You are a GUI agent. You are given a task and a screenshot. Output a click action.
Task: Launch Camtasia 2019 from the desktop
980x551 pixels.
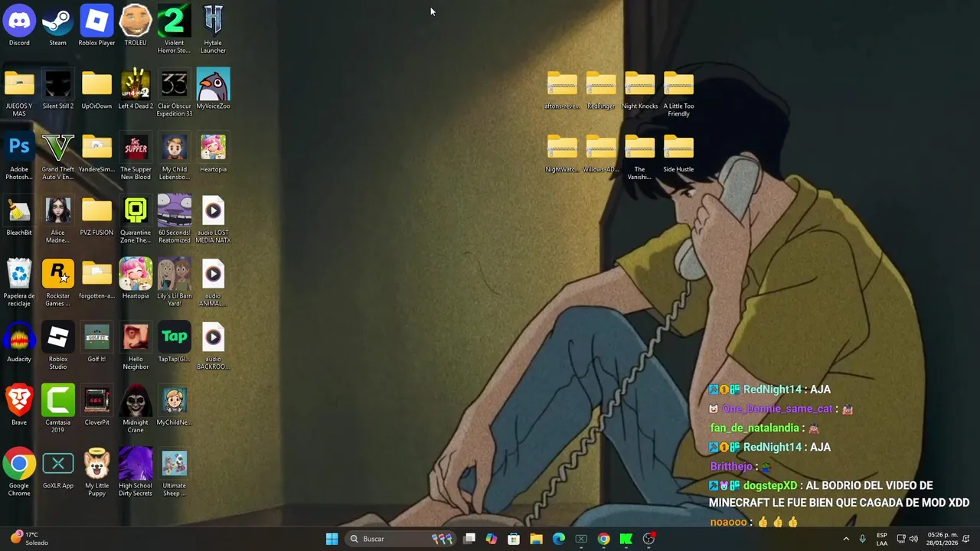58,409
